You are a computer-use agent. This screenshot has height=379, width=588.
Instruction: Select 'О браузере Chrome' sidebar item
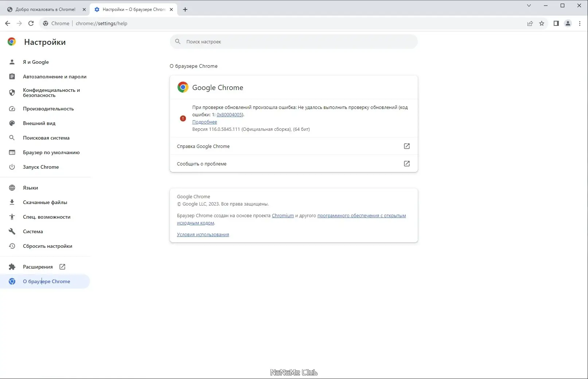(45, 281)
